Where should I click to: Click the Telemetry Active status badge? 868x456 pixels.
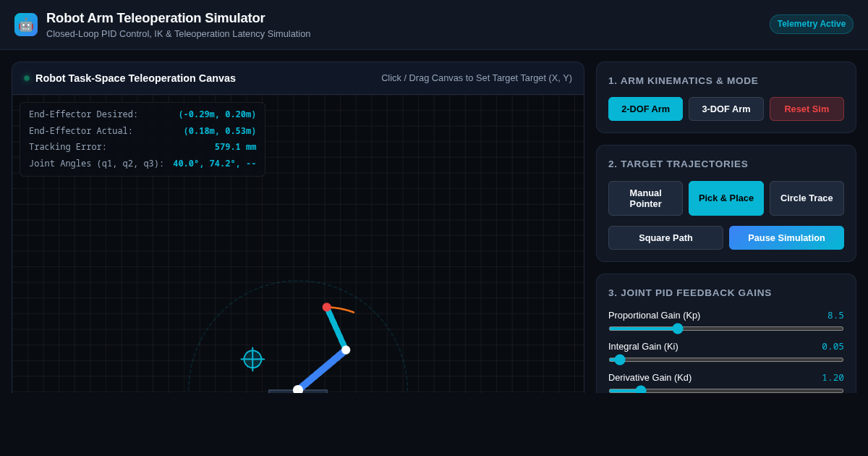coord(812,24)
